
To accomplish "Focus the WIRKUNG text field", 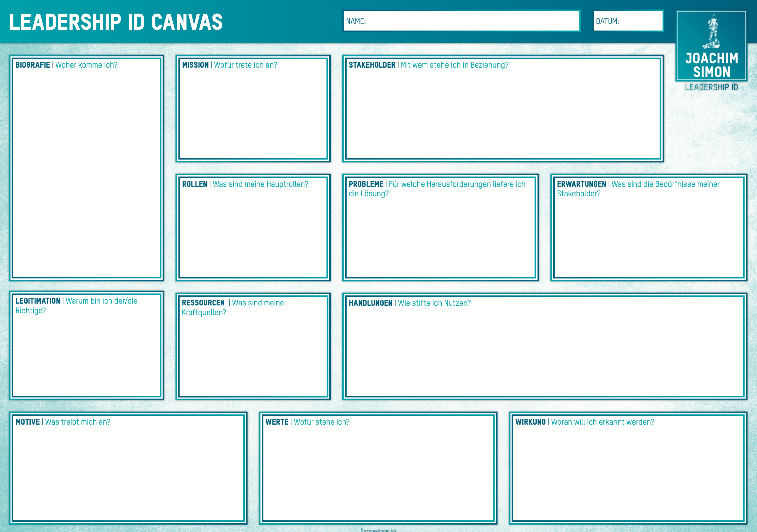I will (628, 468).
